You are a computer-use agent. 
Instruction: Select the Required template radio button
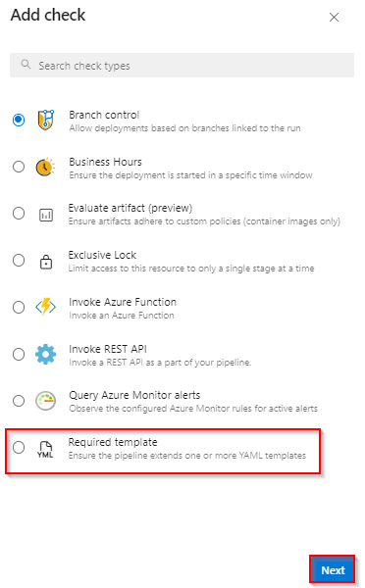(19, 448)
